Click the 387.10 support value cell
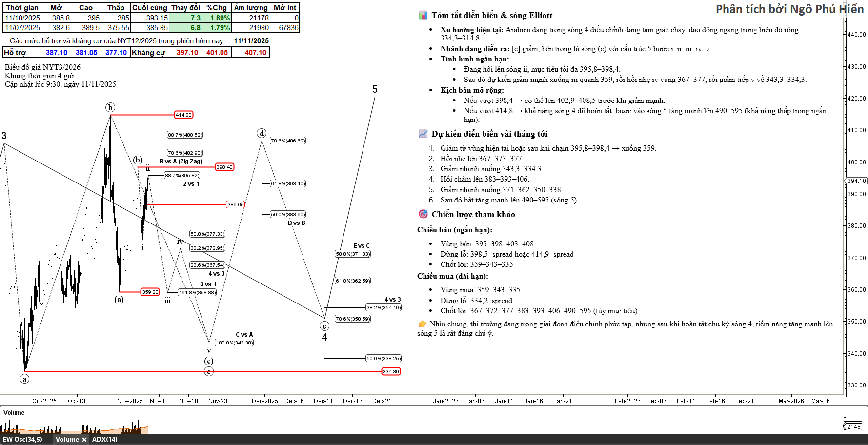The height and width of the screenshot is (445, 868). point(57,53)
